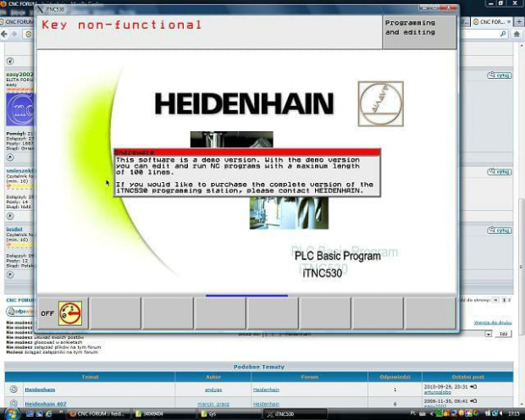This screenshot has height=420, width=525.
Task: Click the last-post icon beside 2010-09-29 date
Action: [x=473, y=386]
